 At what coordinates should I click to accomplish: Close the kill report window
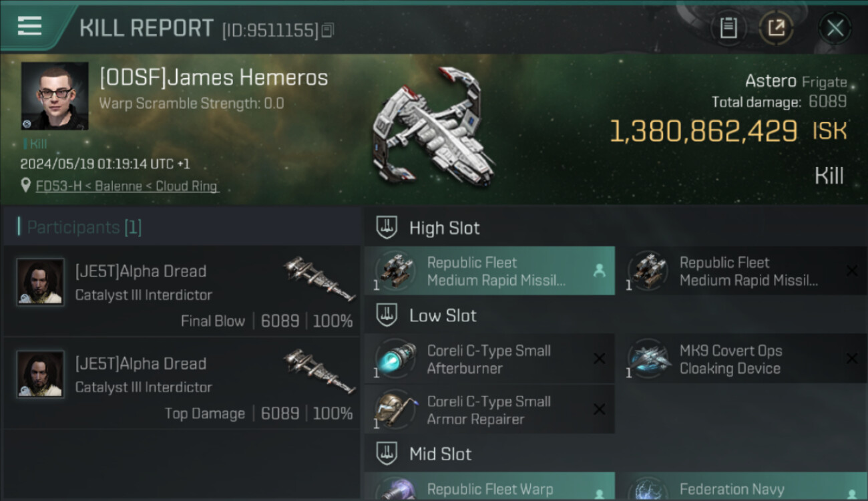835,28
